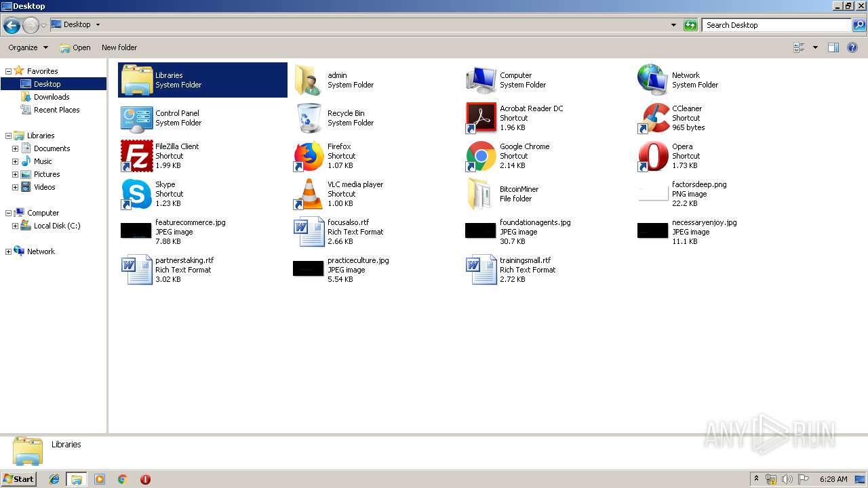Click the volume tray icon
The height and width of the screenshot is (488, 868).
pos(787,479)
